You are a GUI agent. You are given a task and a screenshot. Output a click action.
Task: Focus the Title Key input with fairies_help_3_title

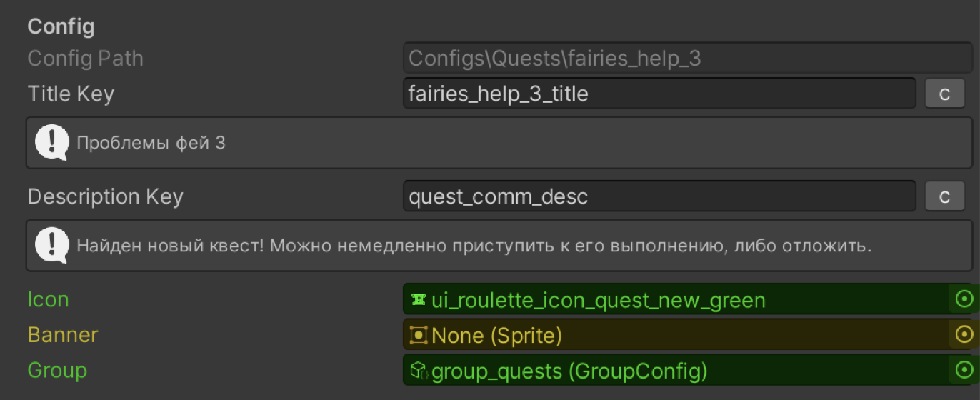pos(659,94)
